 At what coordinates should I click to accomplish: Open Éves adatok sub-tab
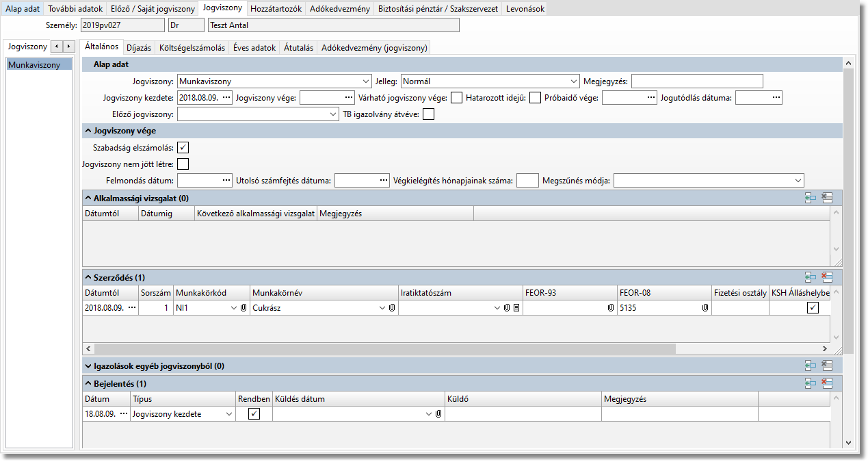coord(254,48)
